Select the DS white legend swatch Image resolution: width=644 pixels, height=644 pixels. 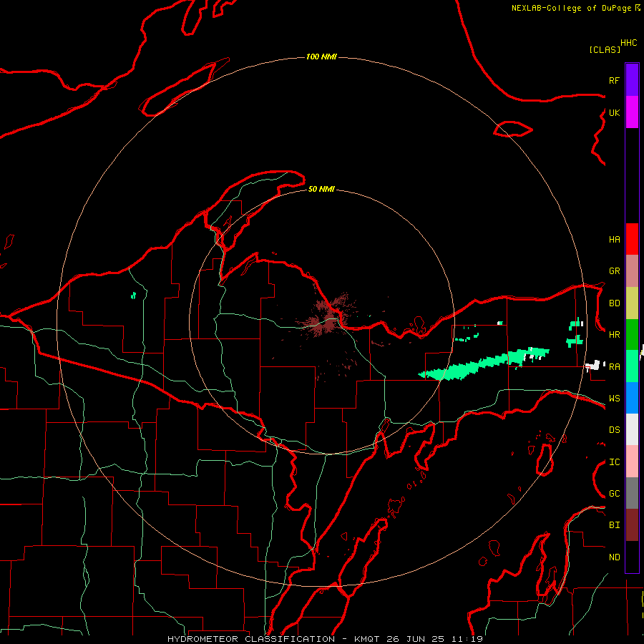coord(632,429)
